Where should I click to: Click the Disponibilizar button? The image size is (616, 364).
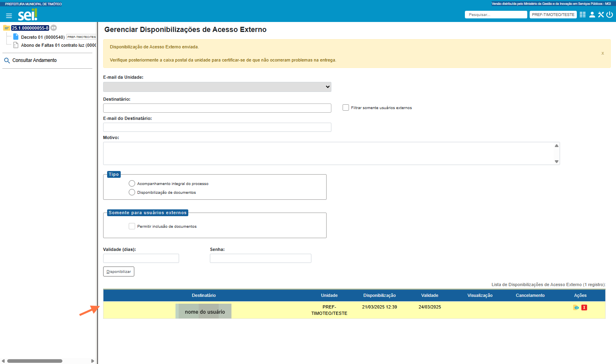(119, 272)
